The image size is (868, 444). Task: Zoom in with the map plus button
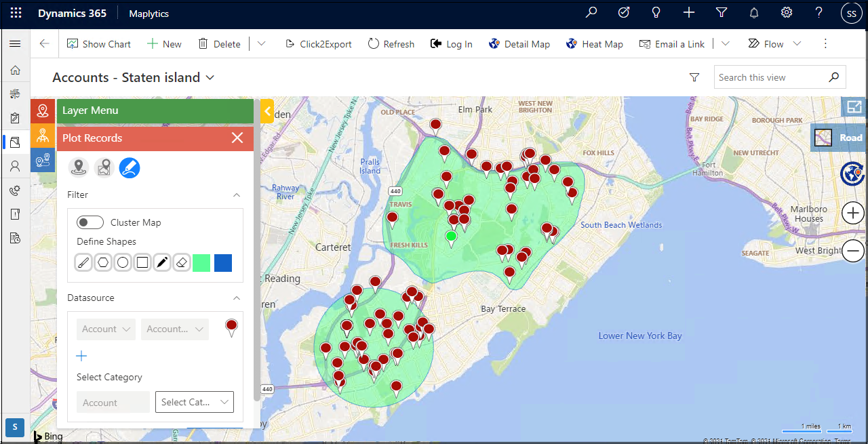[x=852, y=214]
